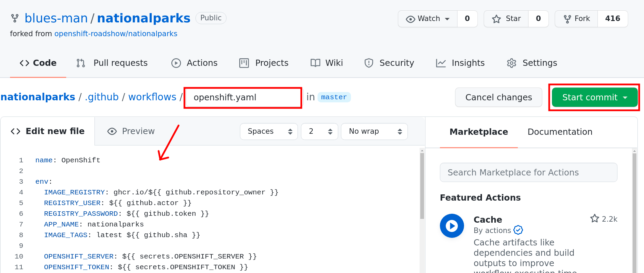Image resolution: width=644 pixels, height=273 pixels.
Task: Switch to the Documentation tab
Action: (x=560, y=132)
